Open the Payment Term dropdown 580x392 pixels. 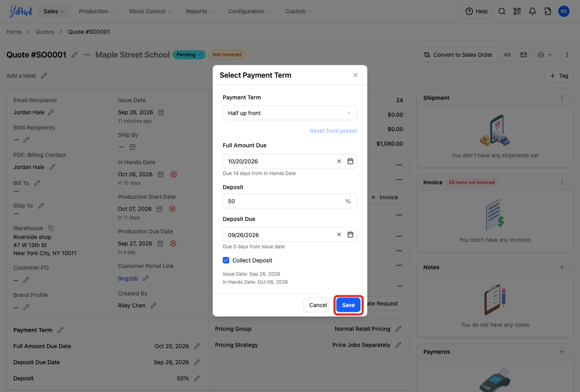click(x=290, y=113)
